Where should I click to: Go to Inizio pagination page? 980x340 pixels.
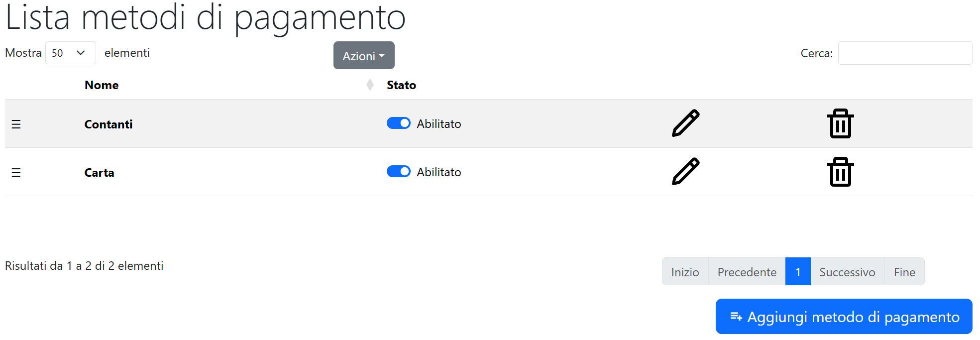[x=685, y=271]
